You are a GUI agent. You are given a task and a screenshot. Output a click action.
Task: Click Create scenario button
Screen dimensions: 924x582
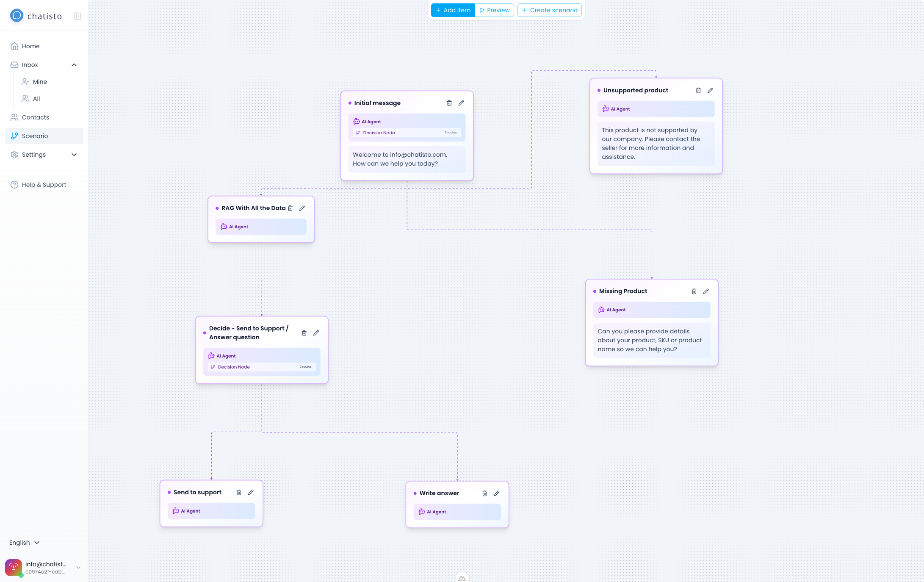click(549, 10)
